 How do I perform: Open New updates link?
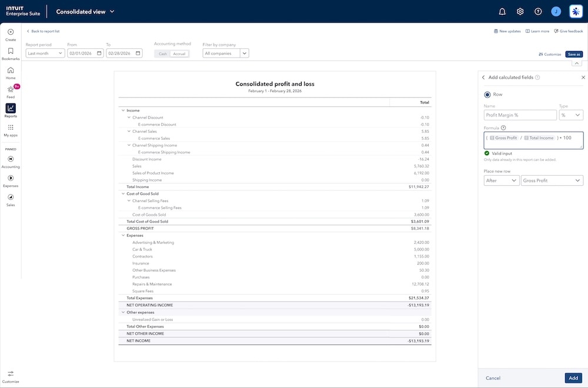(507, 31)
